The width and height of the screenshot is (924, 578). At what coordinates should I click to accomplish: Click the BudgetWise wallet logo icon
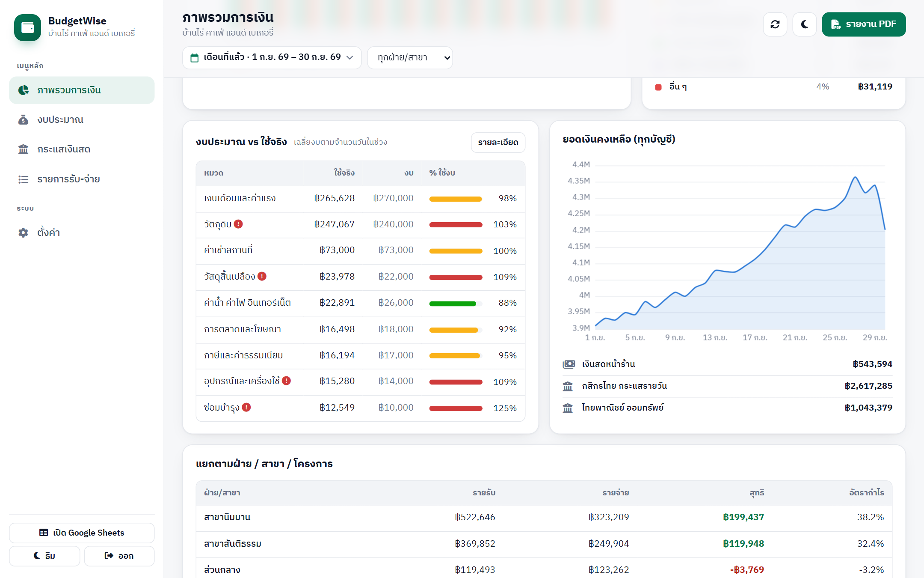(x=27, y=27)
